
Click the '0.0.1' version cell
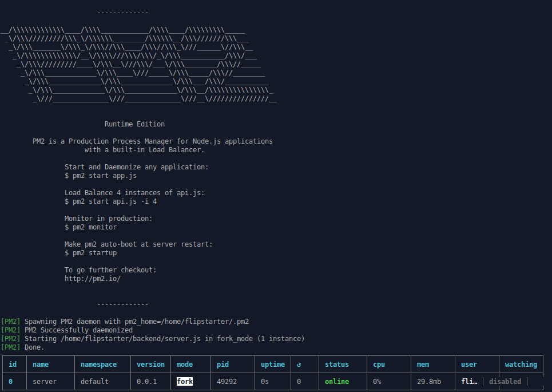tap(147, 382)
